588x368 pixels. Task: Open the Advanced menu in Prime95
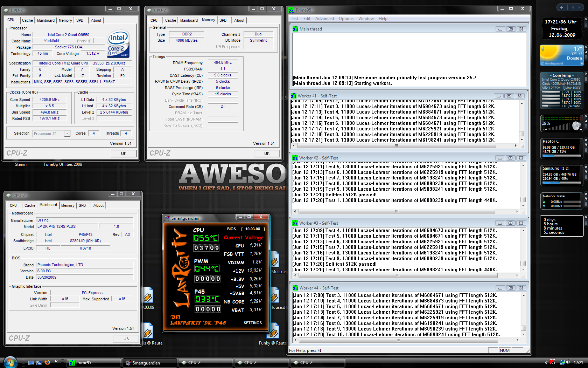pyautogui.click(x=324, y=19)
